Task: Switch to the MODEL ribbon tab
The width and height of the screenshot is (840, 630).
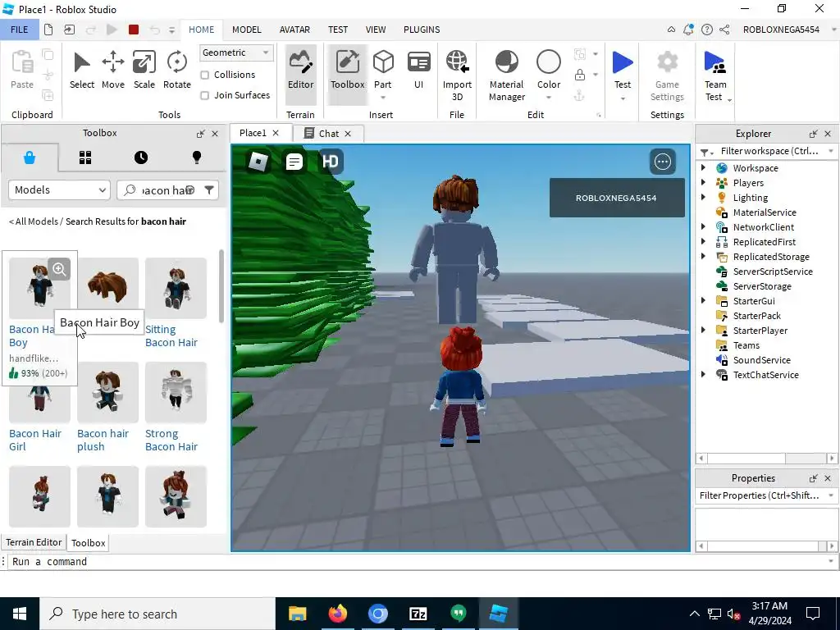Action: coord(246,30)
